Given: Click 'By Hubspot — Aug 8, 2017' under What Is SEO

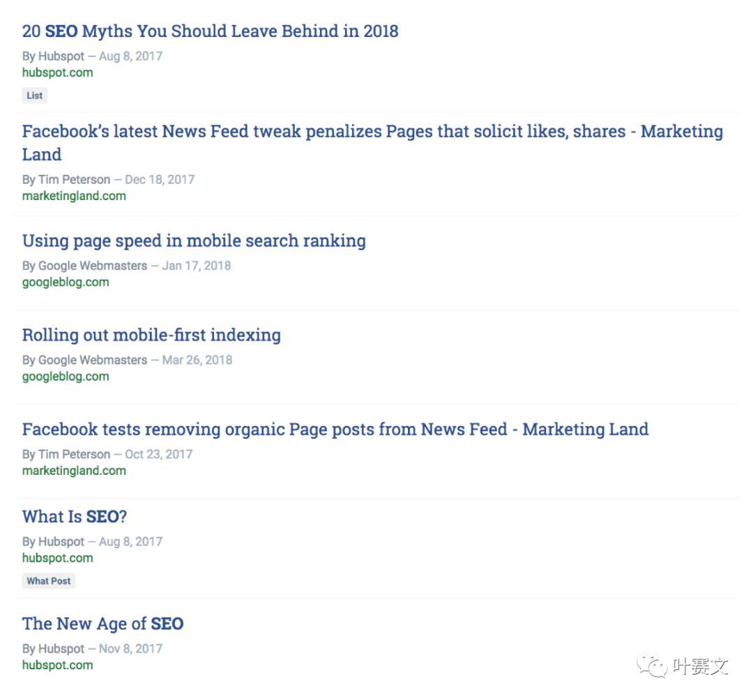Looking at the screenshot, I should click(x=92, y=542).
